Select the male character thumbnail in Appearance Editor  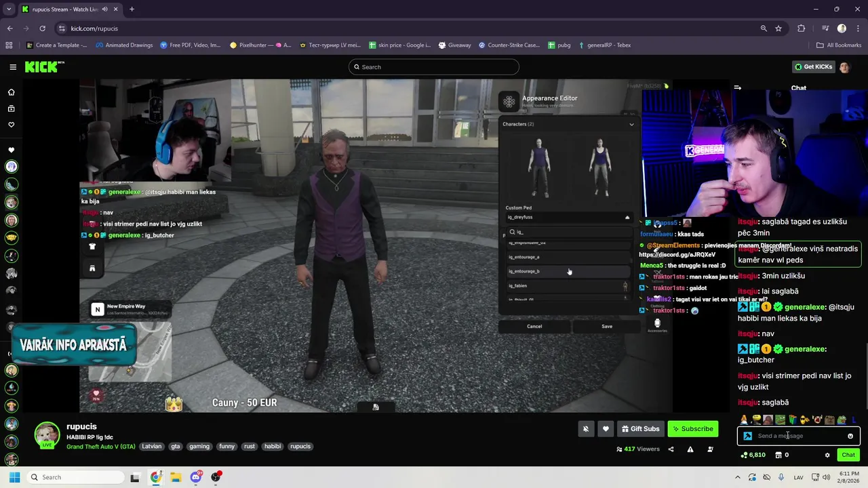tap(540, 167)
